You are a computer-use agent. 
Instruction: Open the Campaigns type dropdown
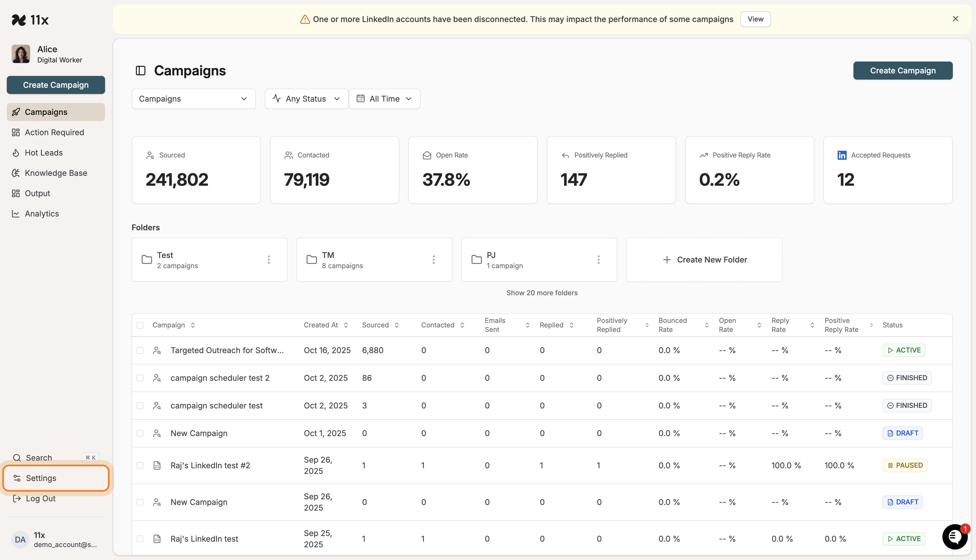pyautogui.click(x=193, y=99)
